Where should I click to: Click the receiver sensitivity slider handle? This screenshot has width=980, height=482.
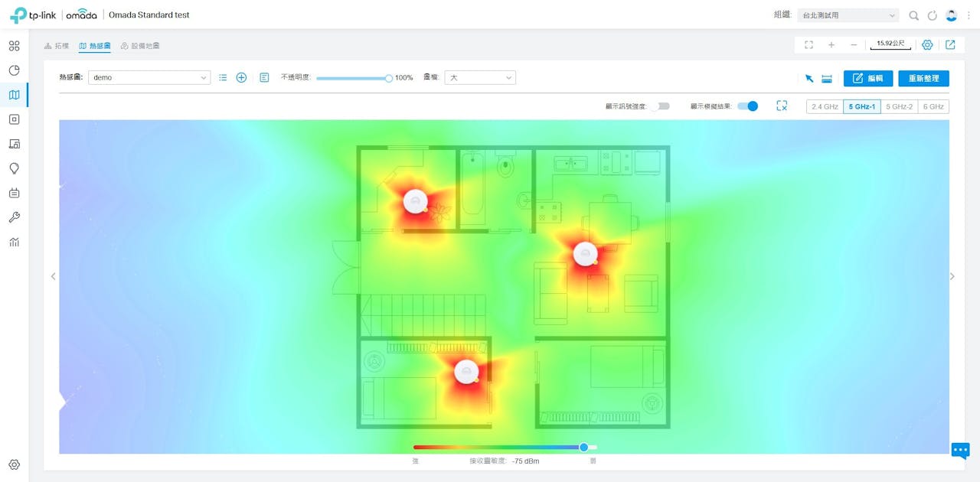(584, 447)
